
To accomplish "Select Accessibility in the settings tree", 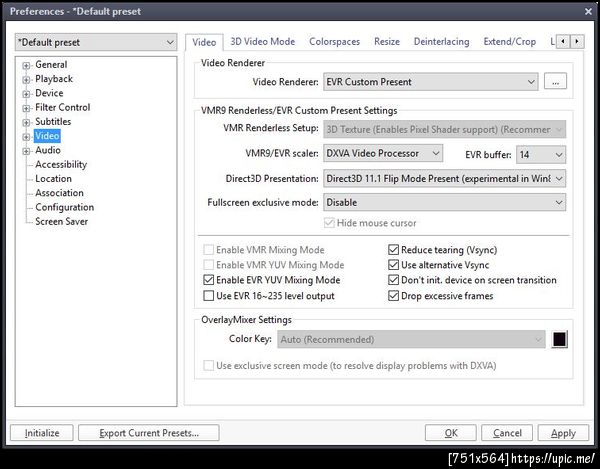I will coord(61,164).
